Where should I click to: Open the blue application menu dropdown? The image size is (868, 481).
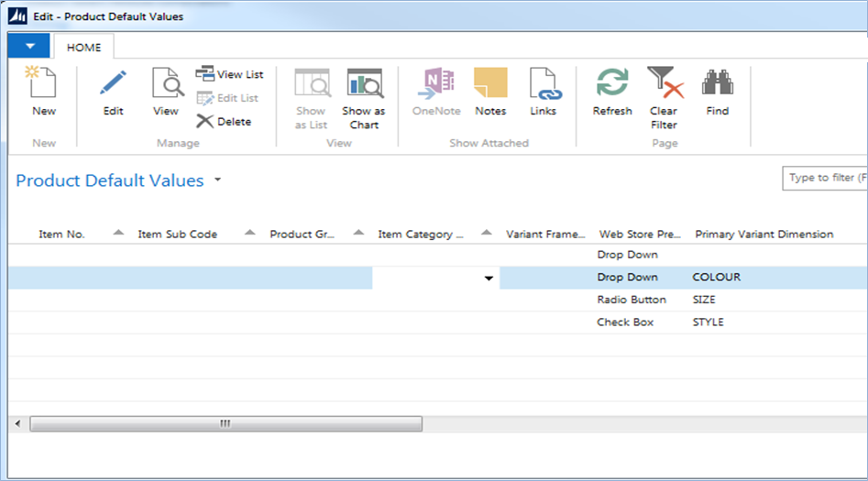coord(30,45)
